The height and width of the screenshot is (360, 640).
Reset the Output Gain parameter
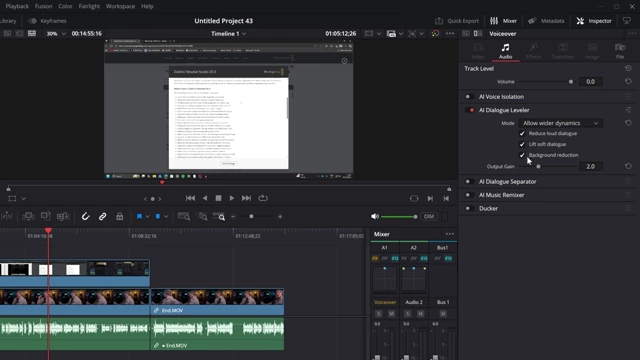[x=628, y=167]
